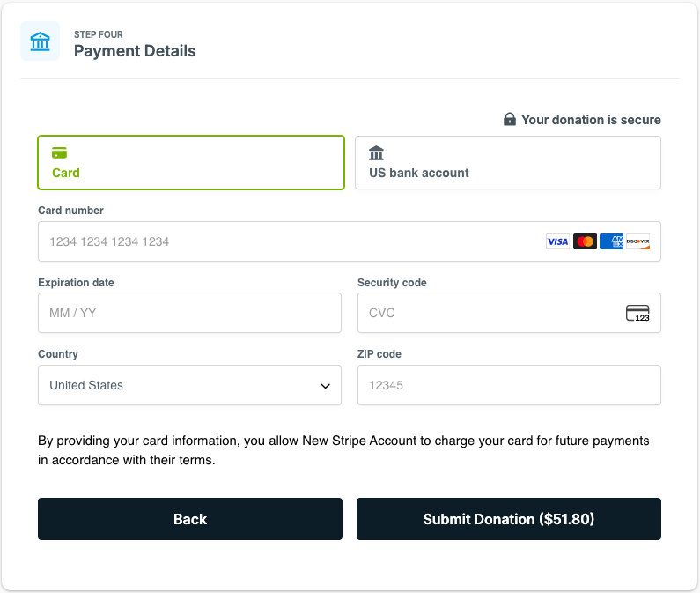The width and height of the screenshot is (700, 593).
Task: Click the Payment Details heading text
Action: [135, 51]
